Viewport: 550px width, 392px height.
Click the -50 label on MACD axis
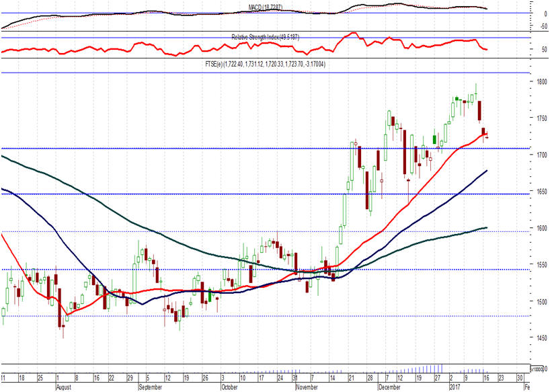coord(543,26)
